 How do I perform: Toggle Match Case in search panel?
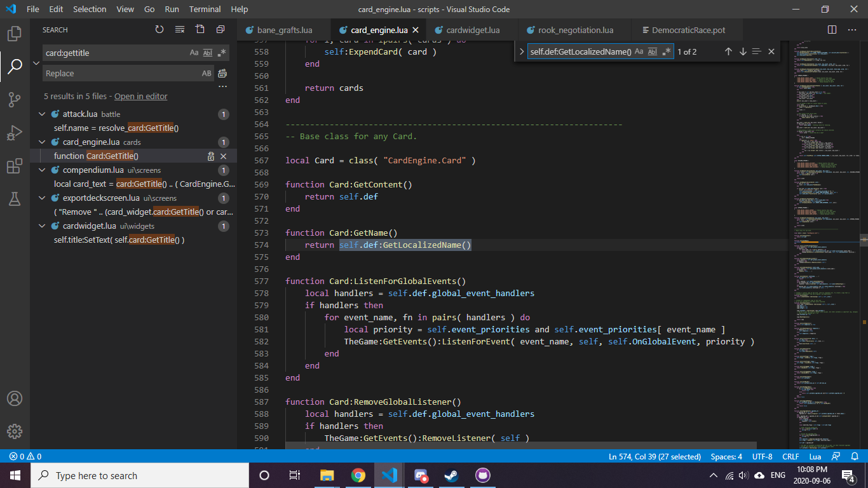tap(194, 53)
